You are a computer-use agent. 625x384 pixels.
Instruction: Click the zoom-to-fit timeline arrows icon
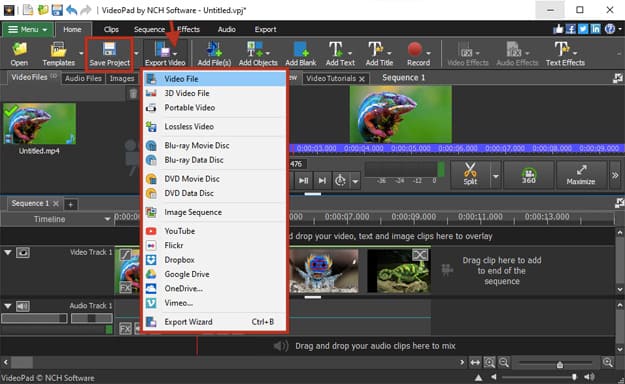(x=475, y=362)
